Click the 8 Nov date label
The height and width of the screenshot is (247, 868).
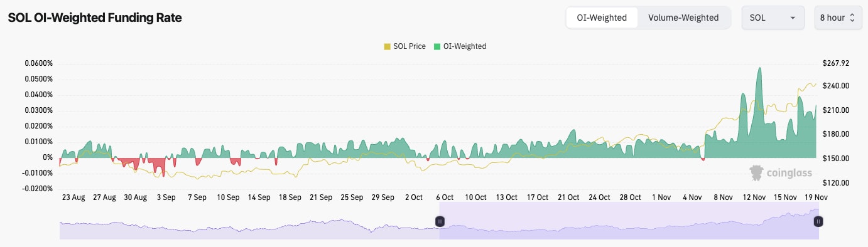[723, 197]
